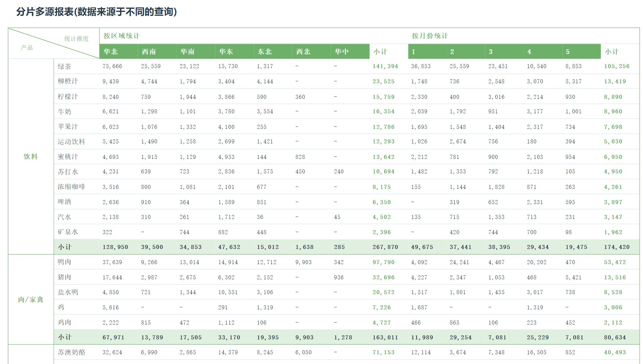Click the 柳橙汁 product row label
This screenshot has width=643, height=364.
tap(68, 81)
